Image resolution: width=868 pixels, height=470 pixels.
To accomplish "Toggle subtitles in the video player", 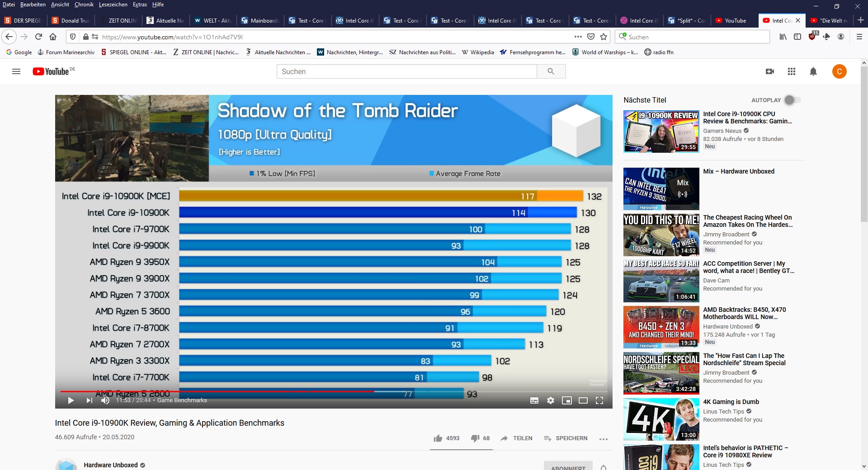I will 534,400.
